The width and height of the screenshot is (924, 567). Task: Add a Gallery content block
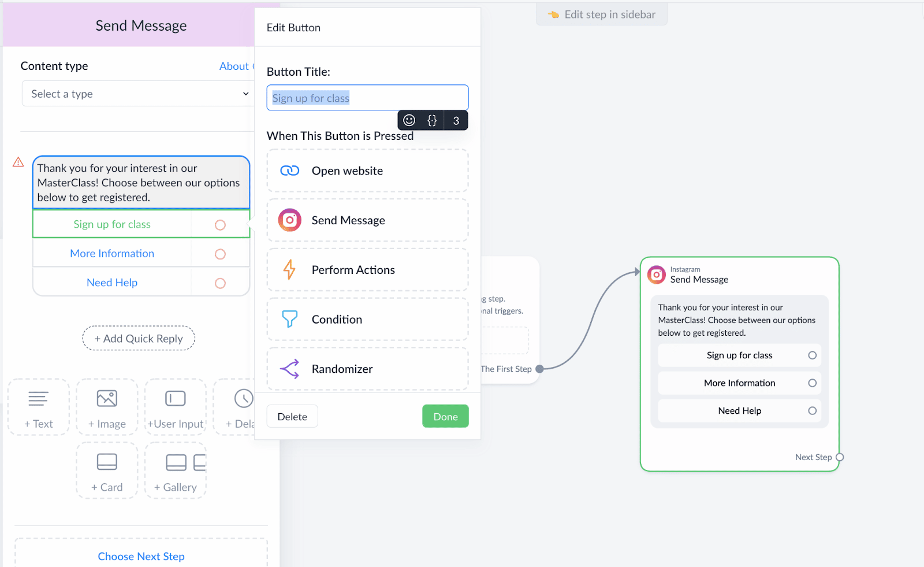coord(176,470)
